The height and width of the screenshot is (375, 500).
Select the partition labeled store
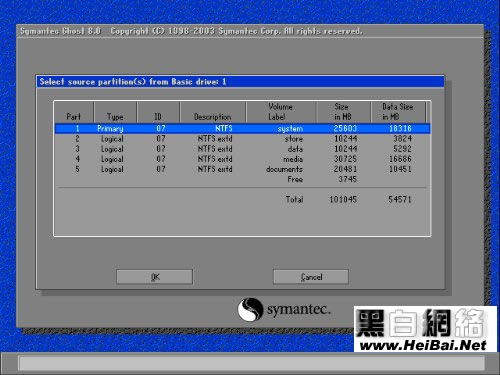(x=243, y=139)
